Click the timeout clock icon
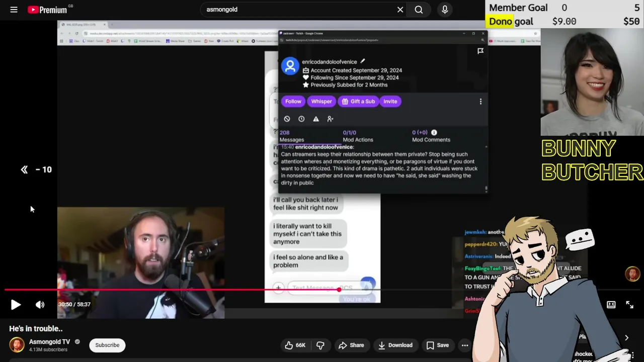The width and height of the screenshot is (644, 362). [301, 119]
